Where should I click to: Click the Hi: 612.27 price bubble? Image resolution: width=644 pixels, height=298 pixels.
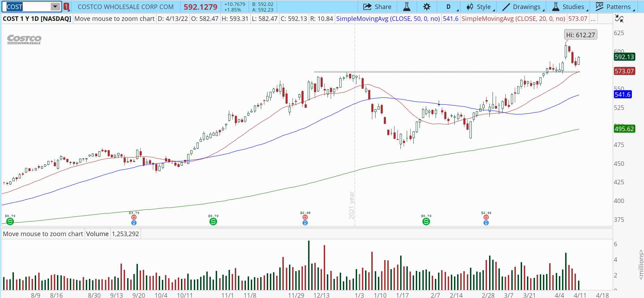580,35
